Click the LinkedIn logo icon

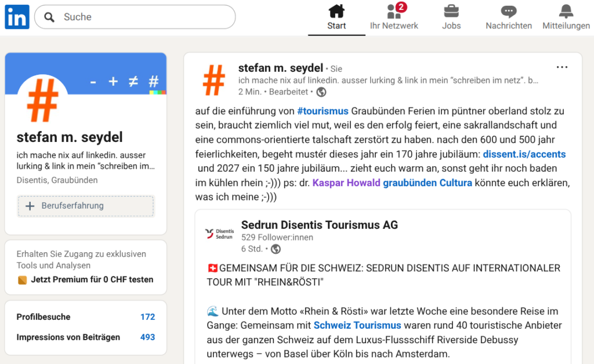[x=17, y=17]
